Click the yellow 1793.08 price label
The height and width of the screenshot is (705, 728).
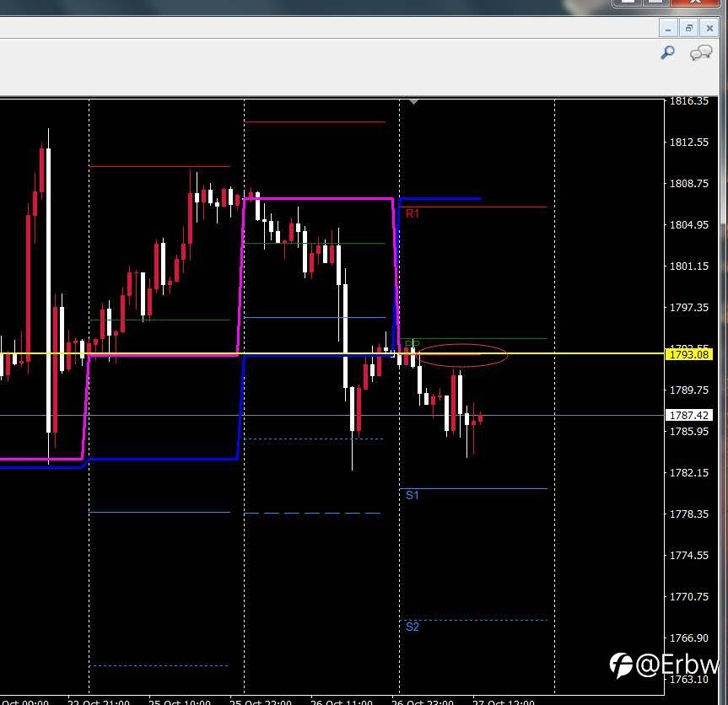[x=689, y=354]
